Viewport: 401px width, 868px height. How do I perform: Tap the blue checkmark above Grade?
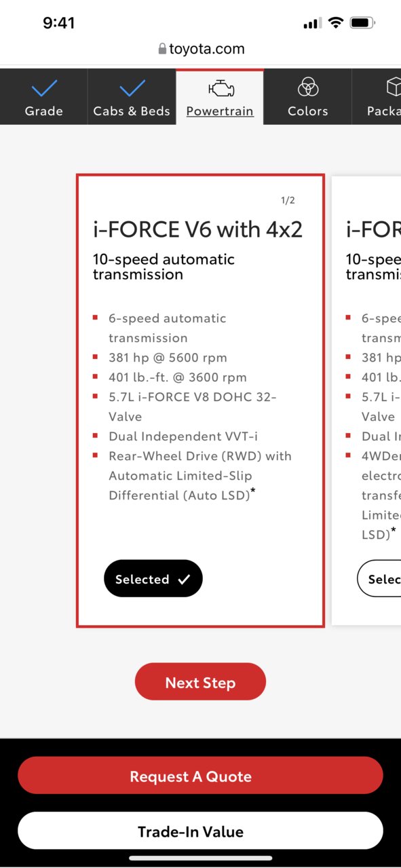pos(44,88)
